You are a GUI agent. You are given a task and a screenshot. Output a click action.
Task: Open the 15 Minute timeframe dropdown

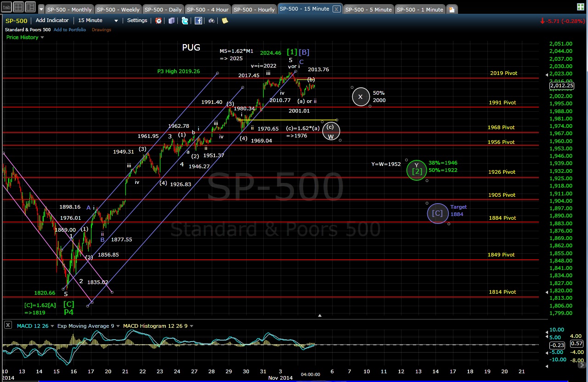pyautogui.click(x=98, y=21)
